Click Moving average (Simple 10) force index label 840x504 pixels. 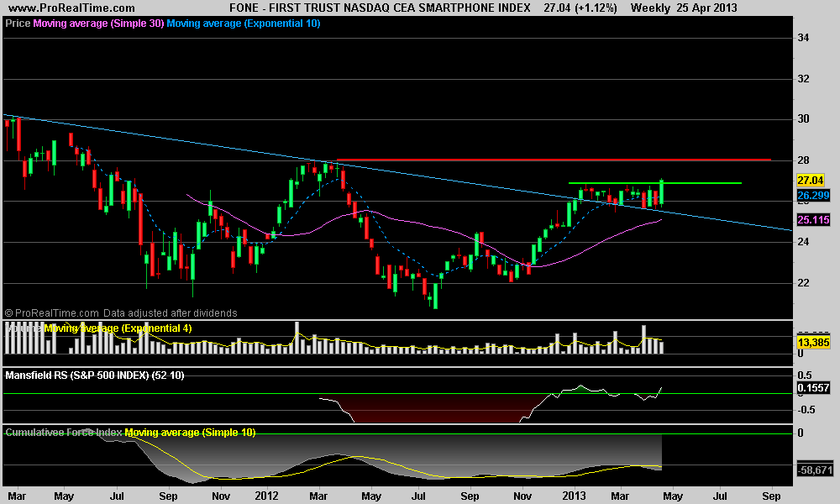(190, 433)
